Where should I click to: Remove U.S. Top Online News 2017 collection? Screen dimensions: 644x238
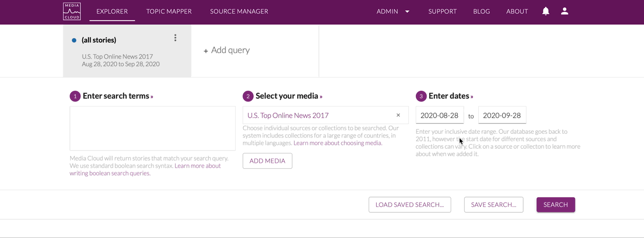coord(398,115)
